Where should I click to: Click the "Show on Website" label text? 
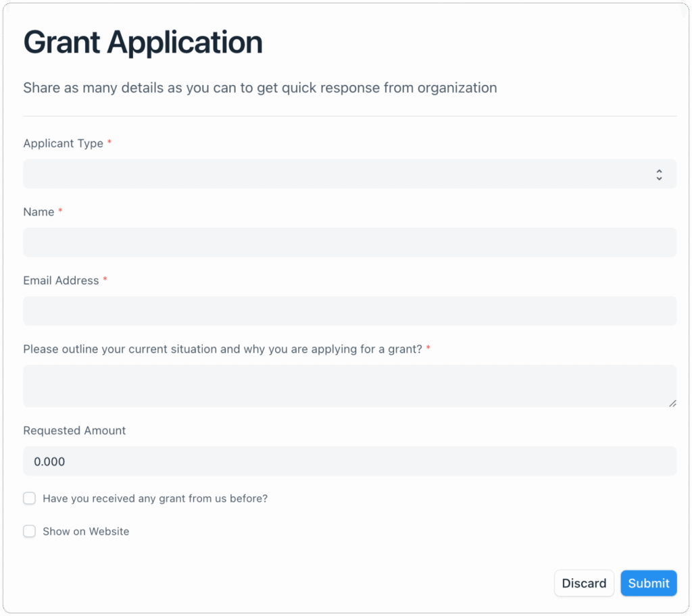pos(86,532)
